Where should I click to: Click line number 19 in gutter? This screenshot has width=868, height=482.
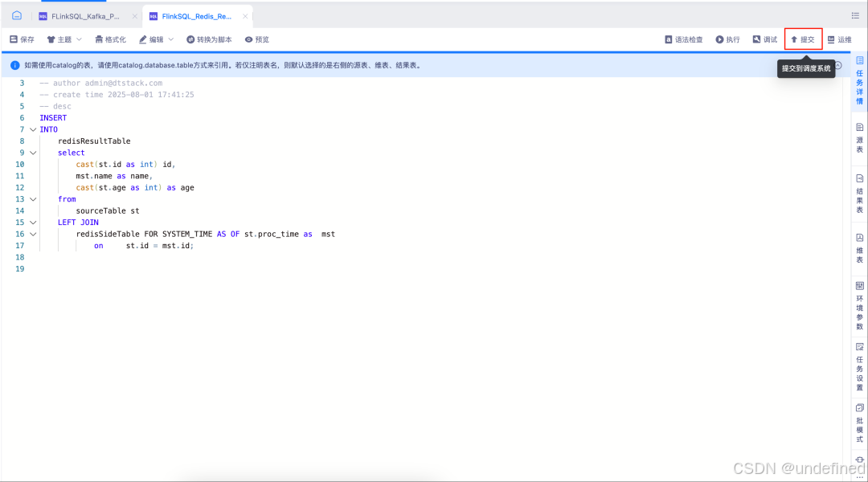[20, 269]
